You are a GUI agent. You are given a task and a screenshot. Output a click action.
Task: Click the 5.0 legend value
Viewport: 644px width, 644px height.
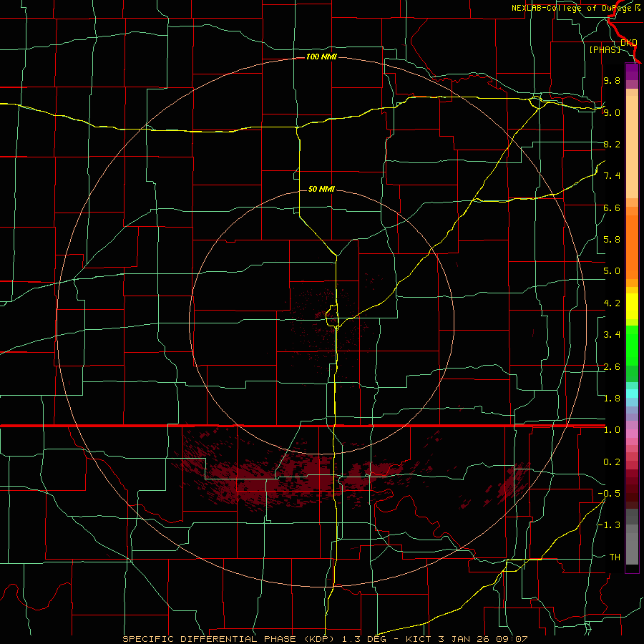(x=612, y=271)
